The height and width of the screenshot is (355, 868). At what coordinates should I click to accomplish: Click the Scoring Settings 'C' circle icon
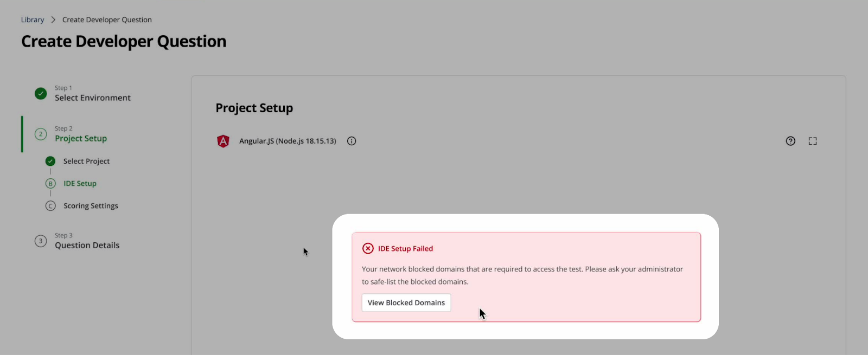tap(50, 206)
